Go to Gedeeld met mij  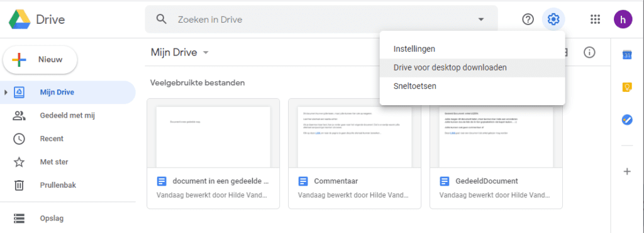pyautogui.click(x=68, y=116)
